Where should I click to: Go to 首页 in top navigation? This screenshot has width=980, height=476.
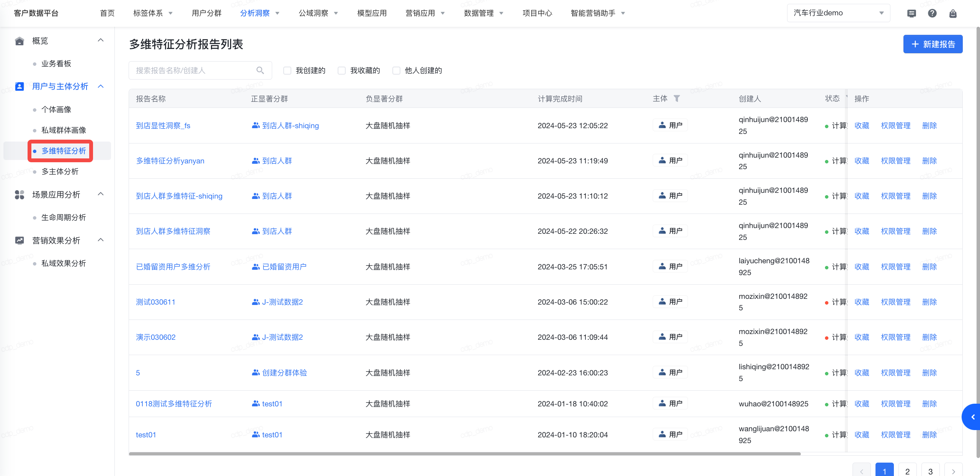(107, 13)
